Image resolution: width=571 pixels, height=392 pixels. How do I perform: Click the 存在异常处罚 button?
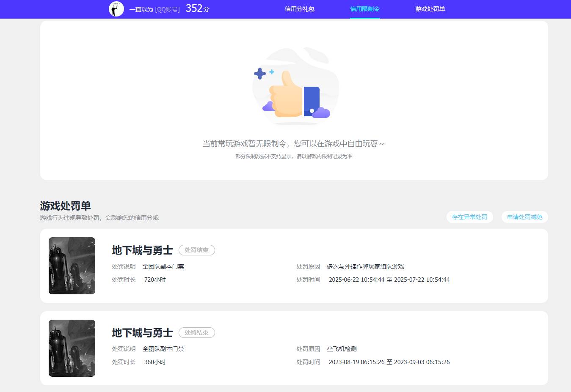coord(469,217)
